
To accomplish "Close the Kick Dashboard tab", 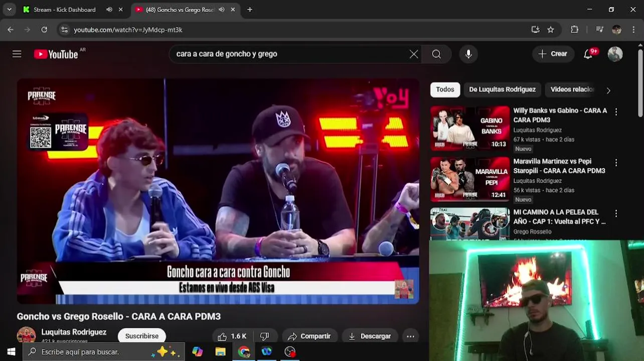I will pos(121,10).
